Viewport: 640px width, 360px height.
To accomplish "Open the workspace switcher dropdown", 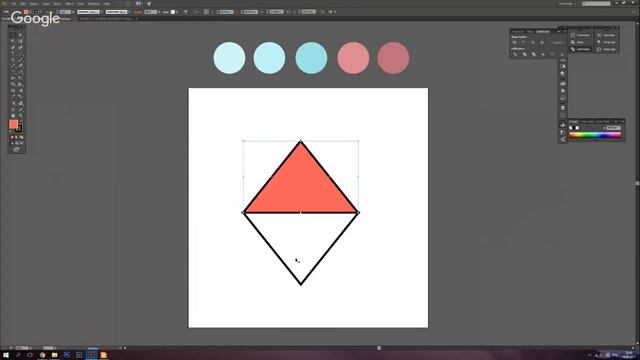I will tap(567, 3).
